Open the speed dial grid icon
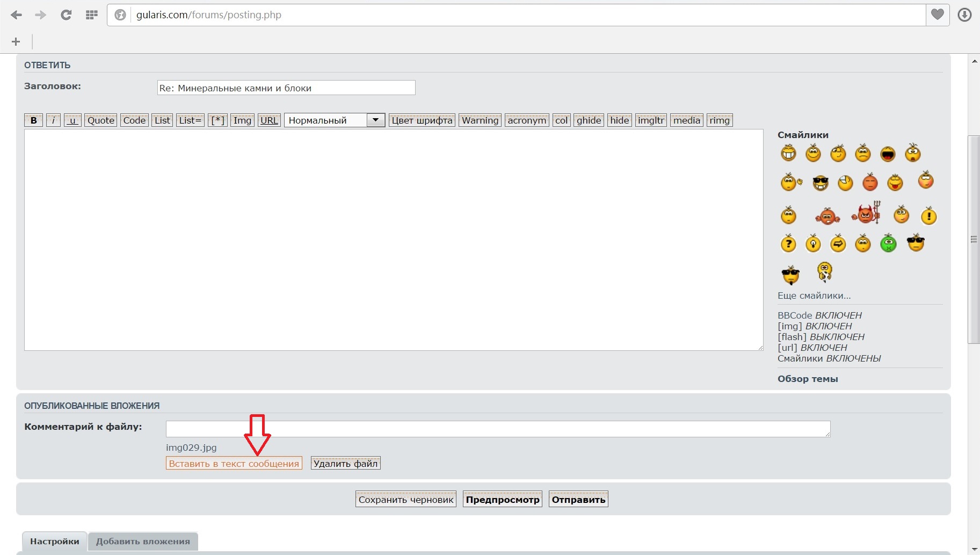The height and width of the screenshot is (555, 980). pos(92,15)
